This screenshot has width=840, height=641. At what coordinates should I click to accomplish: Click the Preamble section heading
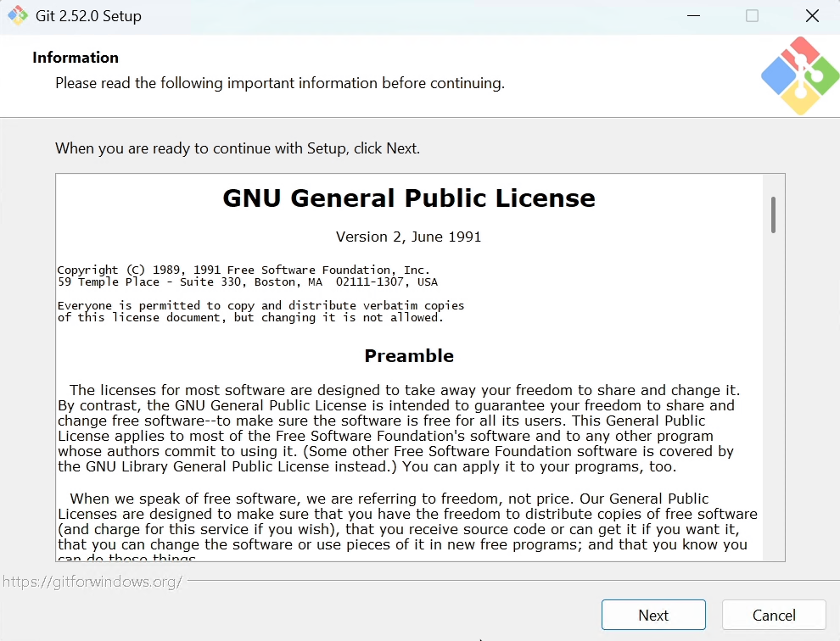(x=409, y=356)
